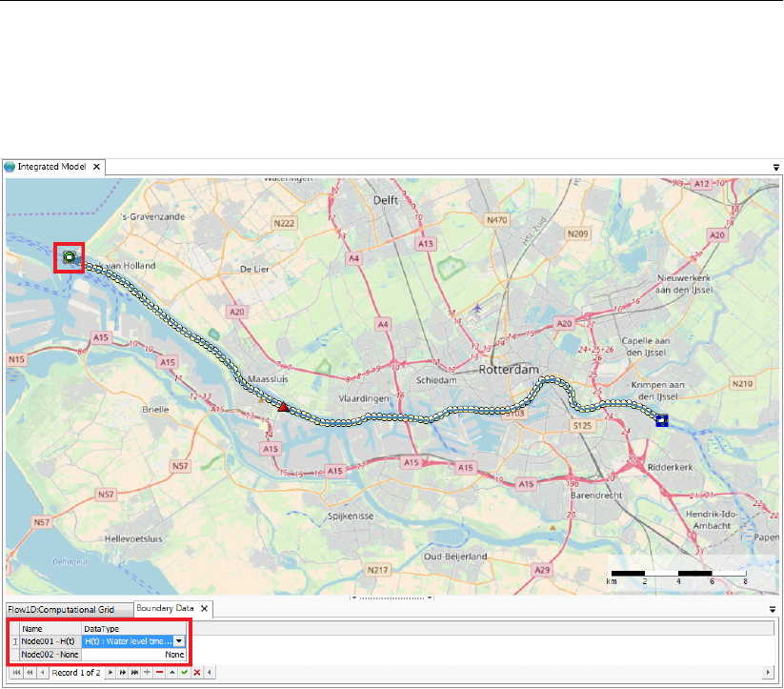Select the Node002 - None row
784x689 pixels.
50,655
